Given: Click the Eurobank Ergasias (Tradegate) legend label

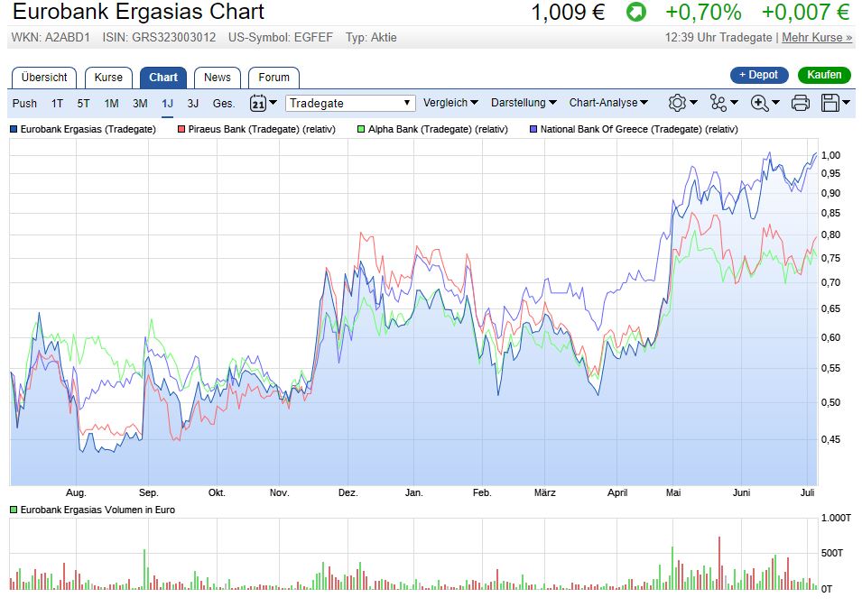Looking at the screenshot, I should coord(88,129).
